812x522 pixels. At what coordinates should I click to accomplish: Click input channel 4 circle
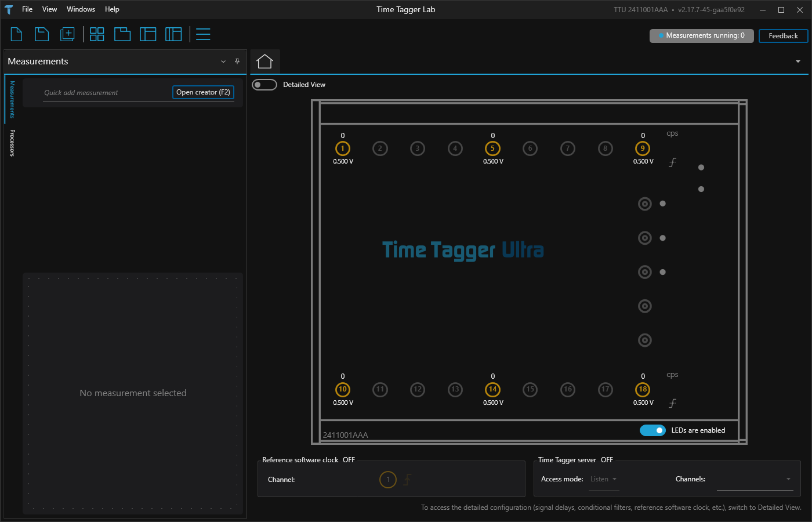click(455, 148)
